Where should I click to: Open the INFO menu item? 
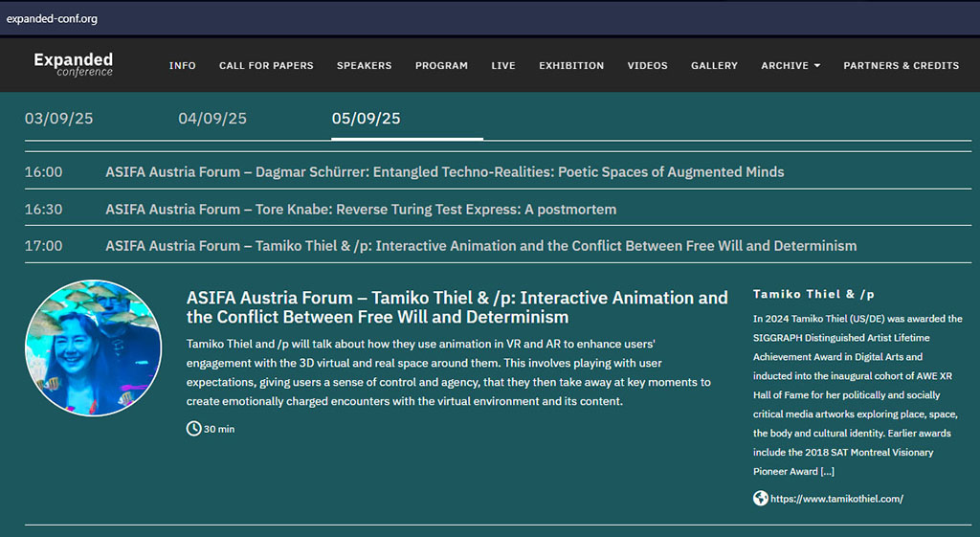pyautogui.click(x=183, y=66)
